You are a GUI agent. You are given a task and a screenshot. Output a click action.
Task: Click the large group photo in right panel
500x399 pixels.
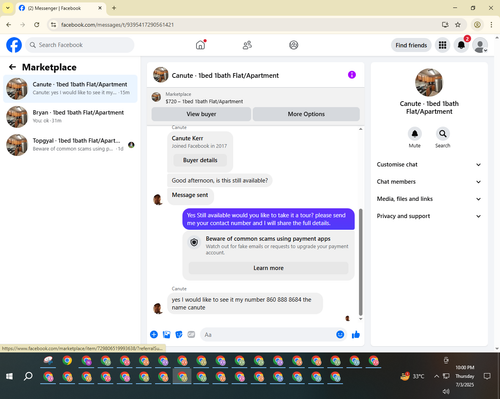(x=429, y=82)
